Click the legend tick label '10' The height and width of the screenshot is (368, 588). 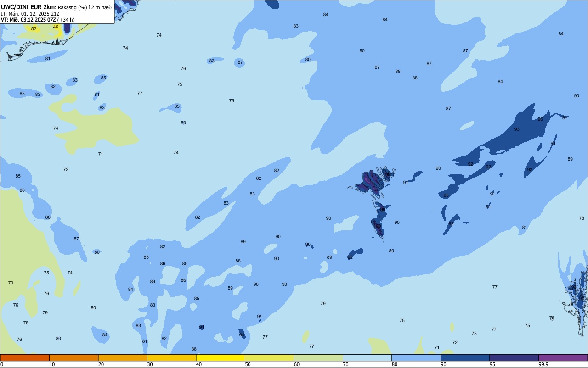(x=52, y=364)
